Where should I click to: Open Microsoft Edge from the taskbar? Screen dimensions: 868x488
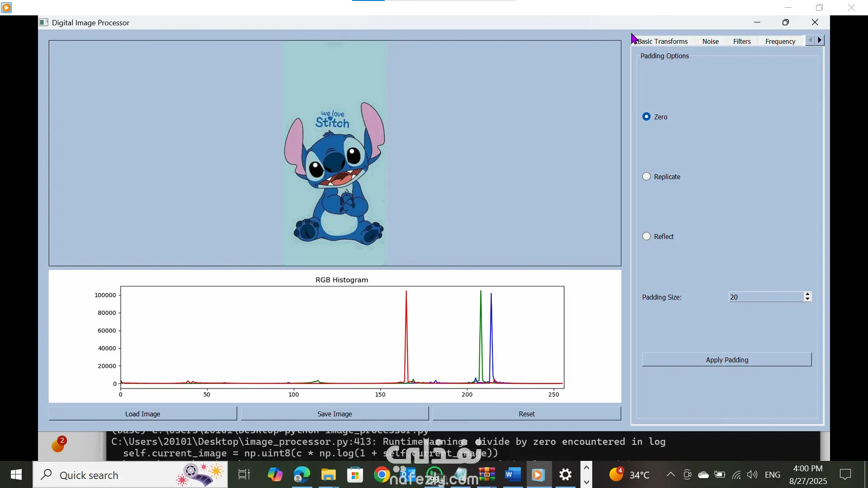click(x=302, y=474)
